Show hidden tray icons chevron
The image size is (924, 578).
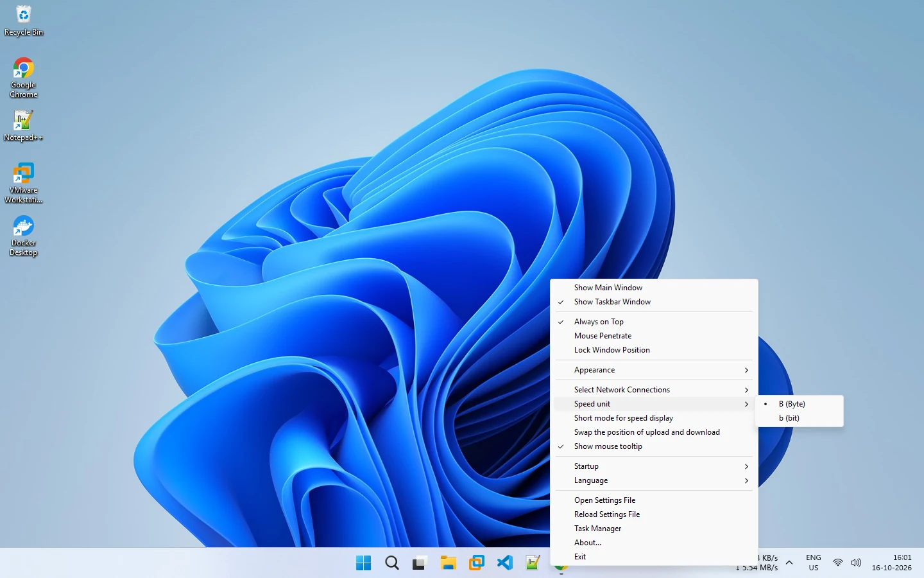(x=789, y=563)
